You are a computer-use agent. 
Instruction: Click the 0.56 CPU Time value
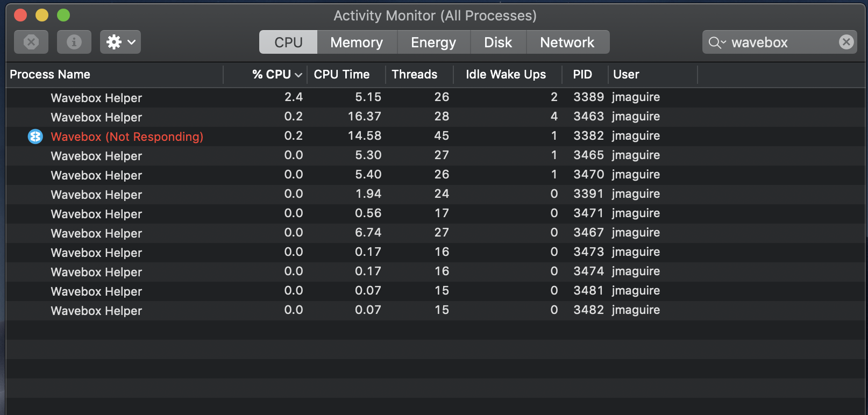(x=368, y=213)
